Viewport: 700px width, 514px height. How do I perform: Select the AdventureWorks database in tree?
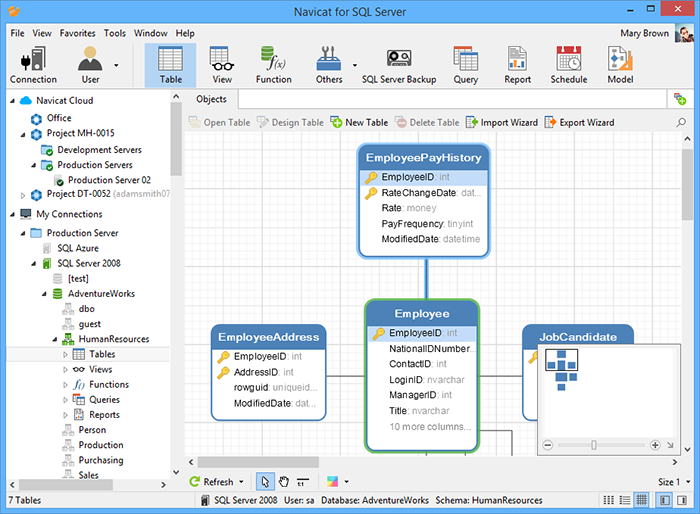(x=101, y=293)
